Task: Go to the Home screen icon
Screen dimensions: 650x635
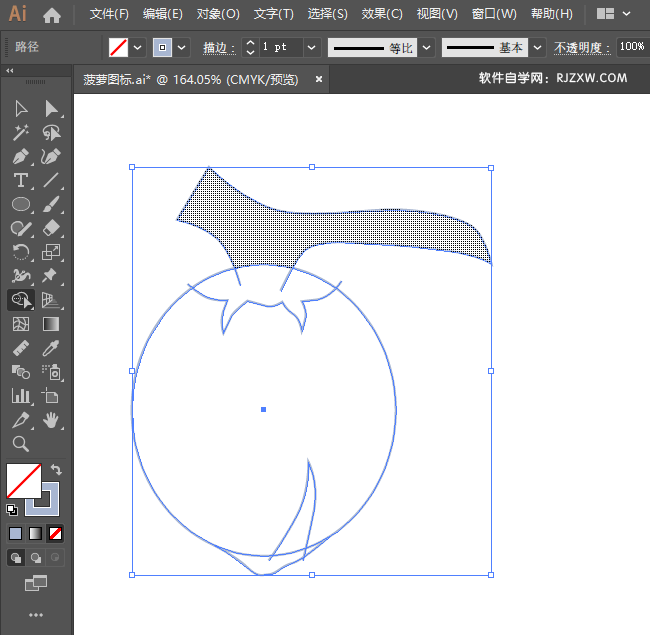Action: click(x=52, y=15)
